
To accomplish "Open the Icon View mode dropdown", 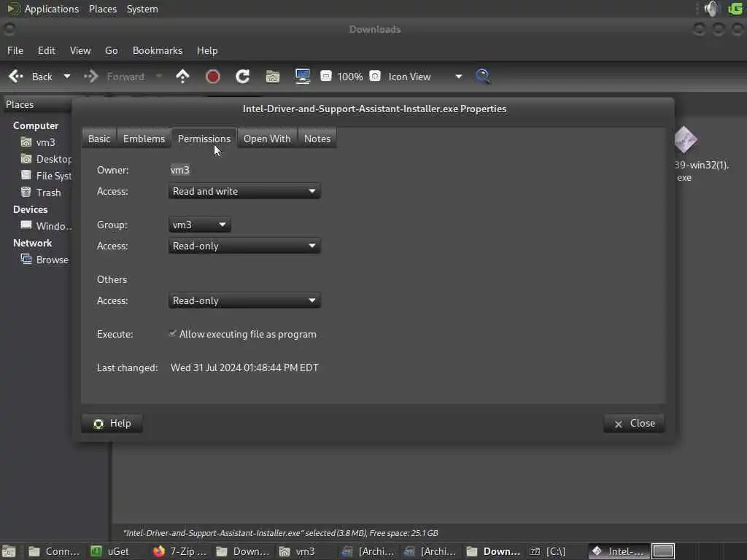I will [425, 77].
